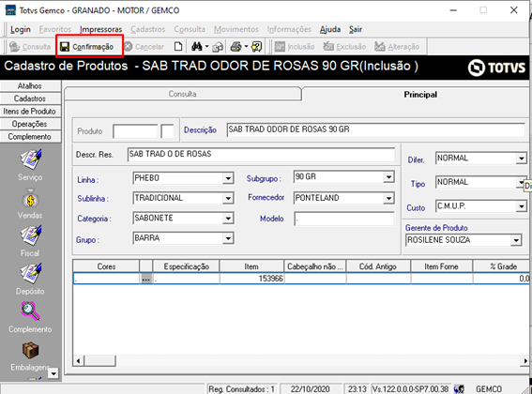532x394 pixels.
Task: Click the horizontal scrollbar thumb in grid
Action: tap(100, 361)
